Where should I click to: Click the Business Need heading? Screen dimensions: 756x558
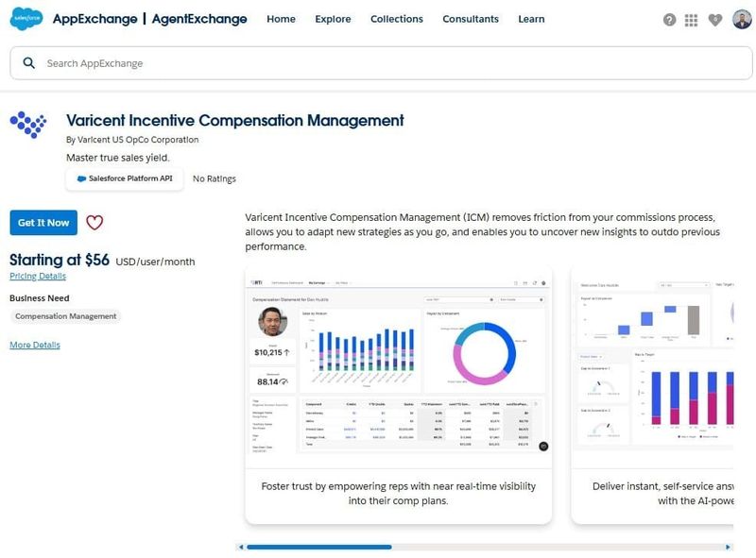(x=40, y=298)
